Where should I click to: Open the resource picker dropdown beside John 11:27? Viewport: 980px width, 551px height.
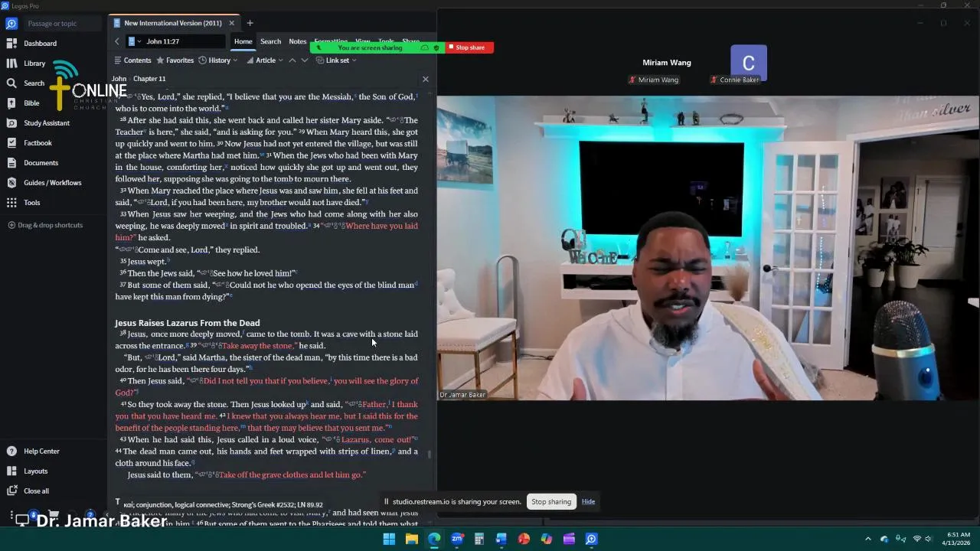pyautogui.click(x=135, y=41)
